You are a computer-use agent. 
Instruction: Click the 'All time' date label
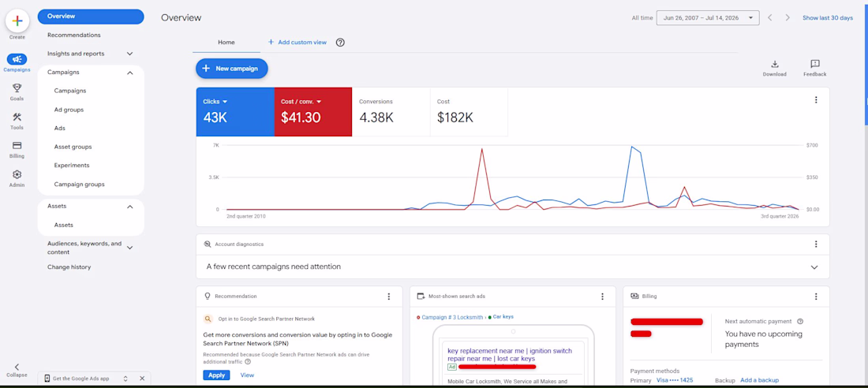(642, 17)
